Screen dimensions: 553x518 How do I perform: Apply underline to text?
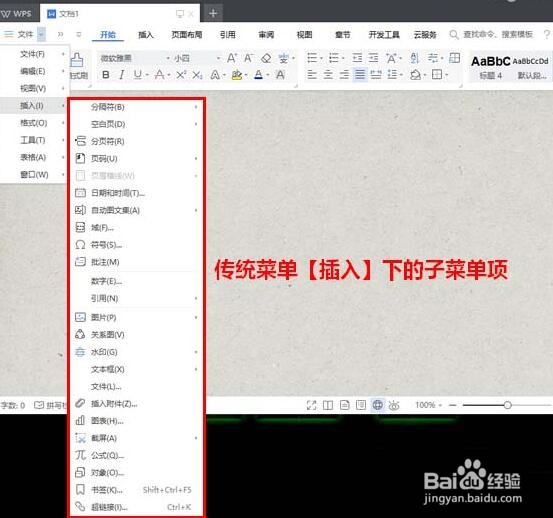138,75
